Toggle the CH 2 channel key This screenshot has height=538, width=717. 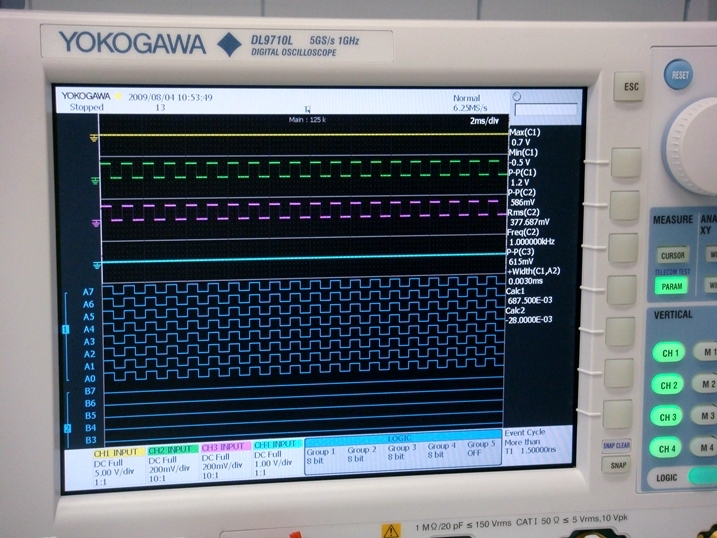[668, 385]
